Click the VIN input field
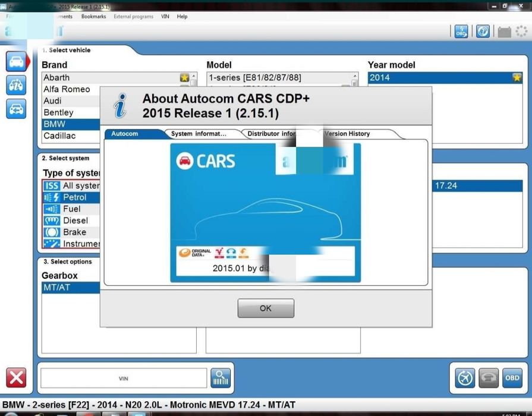Image resolution: width=532 pixels, height=416 pixels. (x=124, y=378)
